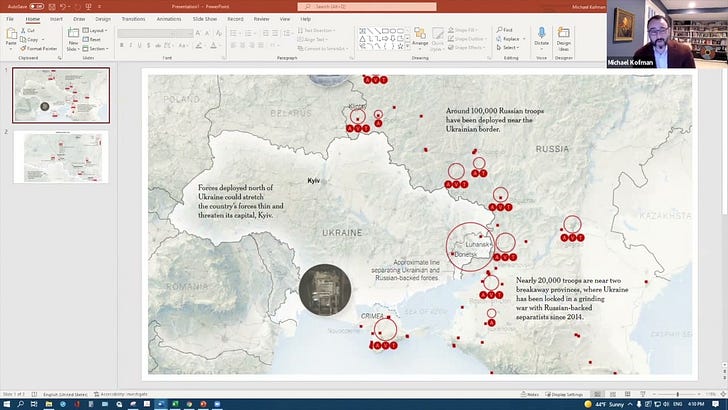Toggle Text Shadow formatting

(149, 46)
